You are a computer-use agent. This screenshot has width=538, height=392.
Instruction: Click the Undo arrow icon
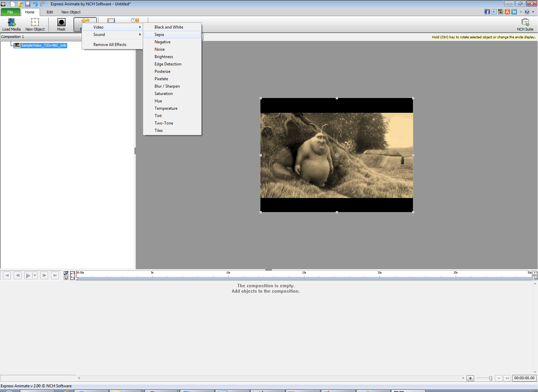tap(35, 4)
